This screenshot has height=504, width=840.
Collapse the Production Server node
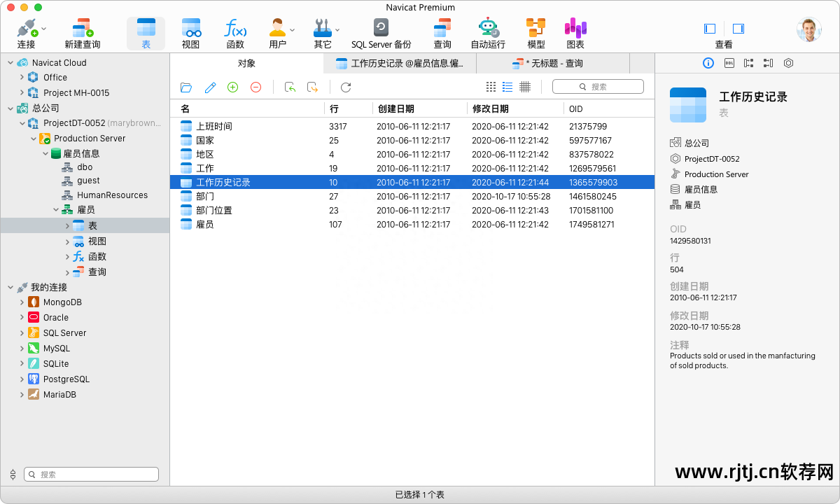tap(33, 139)
